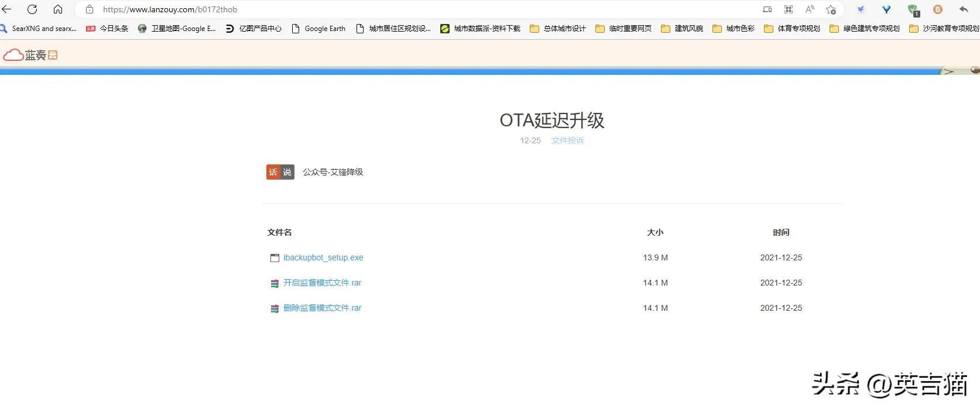Download ibackupbot_setup.exe
The width and height of the screenshot is (980, 409).
[x=323, y=257]
